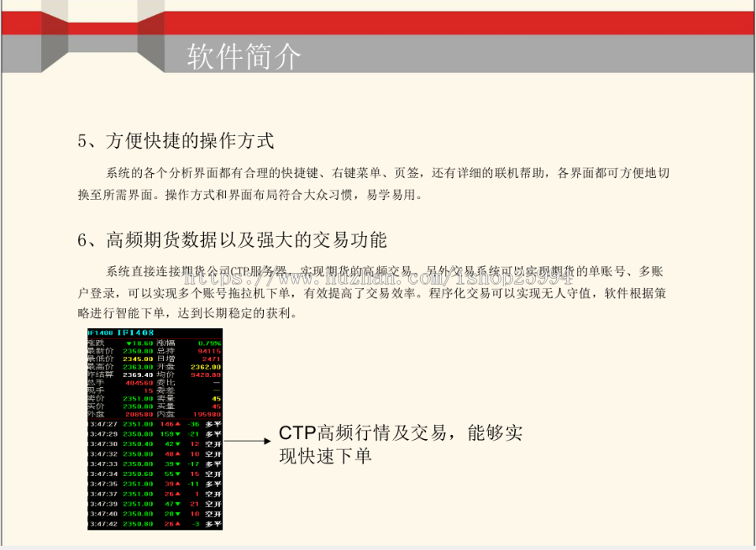Select the tick row at 3:47:33
The width and height of the screenshot is (756, 550).
tap(155, 464)
